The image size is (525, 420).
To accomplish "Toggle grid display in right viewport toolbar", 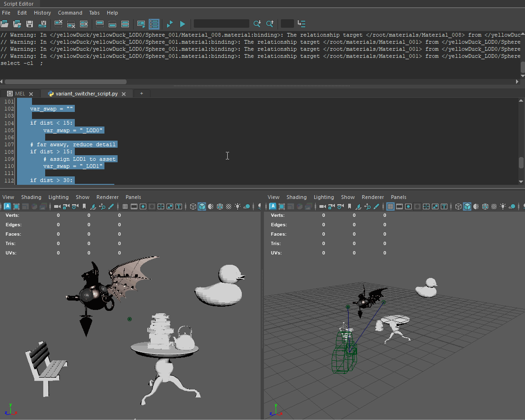I will click(390, 206).
